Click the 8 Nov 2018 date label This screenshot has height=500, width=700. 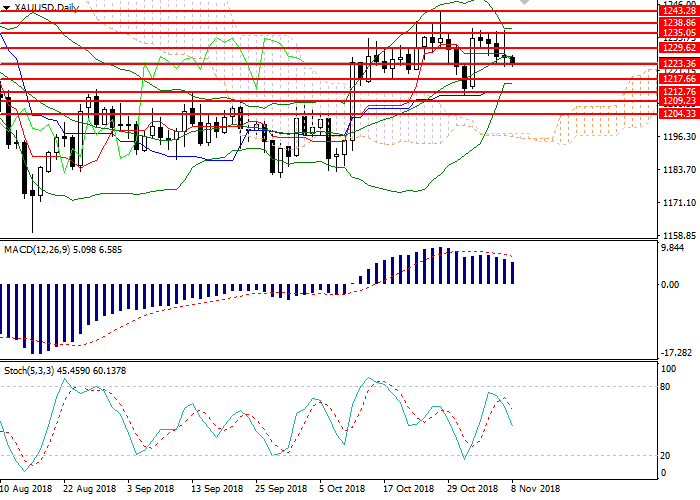click(x=535, y=489)
